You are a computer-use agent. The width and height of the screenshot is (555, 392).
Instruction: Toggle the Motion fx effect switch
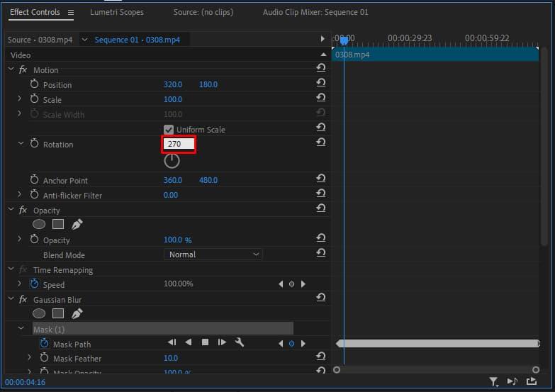click(23, 70)
